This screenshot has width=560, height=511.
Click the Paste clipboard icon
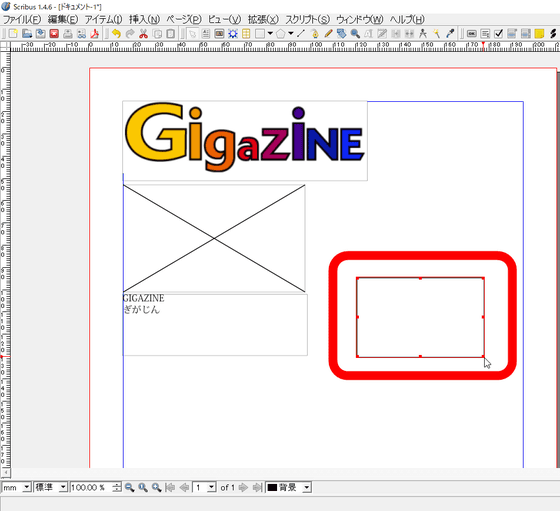(x=170, y=34)
